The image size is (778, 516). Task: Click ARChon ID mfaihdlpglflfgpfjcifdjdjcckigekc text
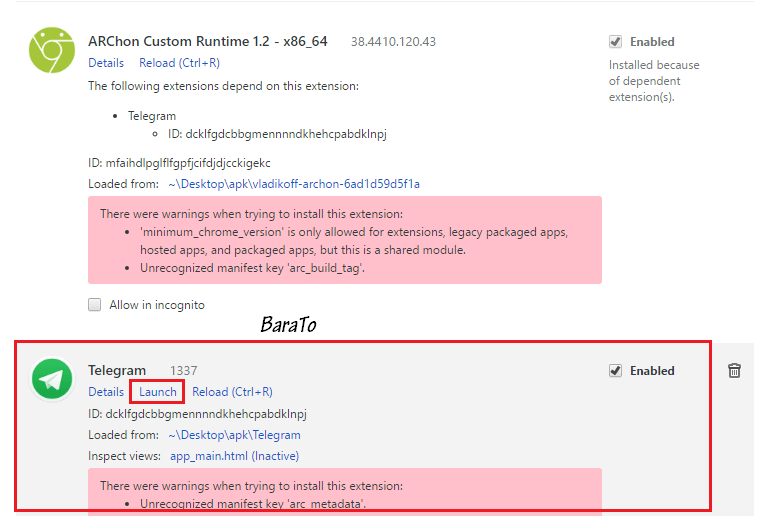[179, 163]
